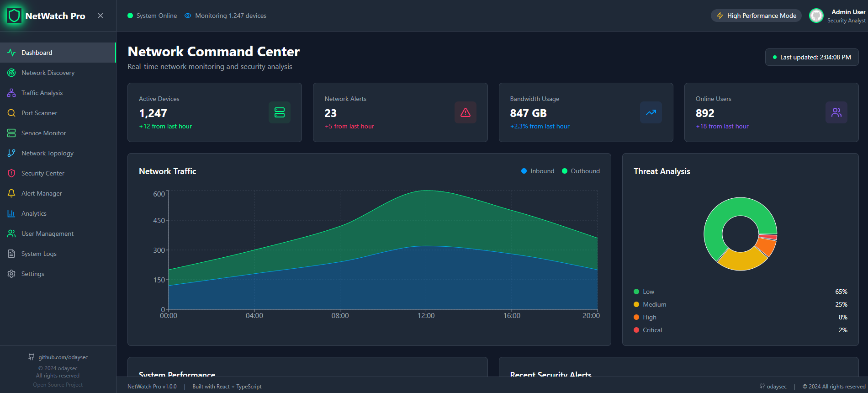Click the Traffic Analysis network icon
The height and width of the screenshot is (393, 868).
[11, 93]
